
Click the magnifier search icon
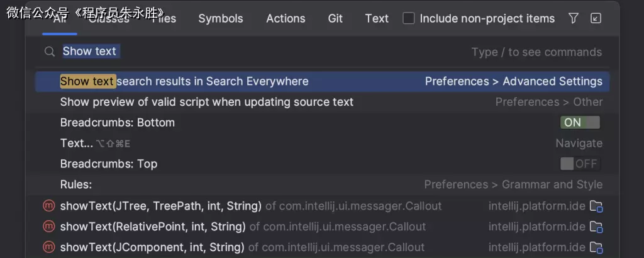tap(50, 52)
